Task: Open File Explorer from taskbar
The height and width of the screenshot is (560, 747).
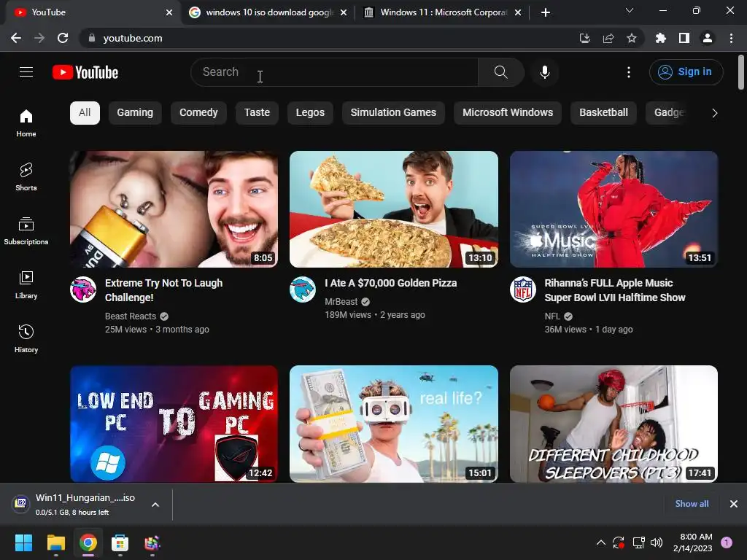Action: pos(55,542)
